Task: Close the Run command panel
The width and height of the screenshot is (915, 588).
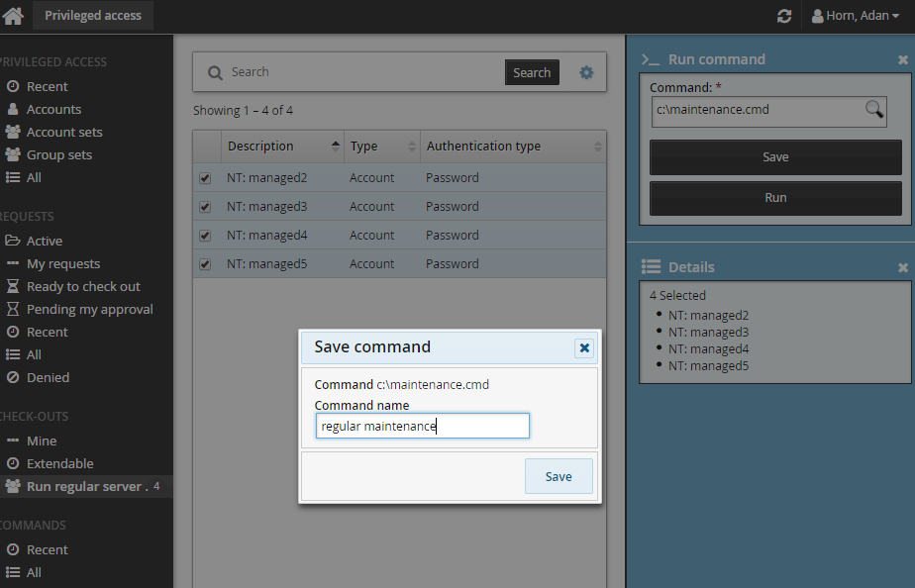Action: coord(902,59)
